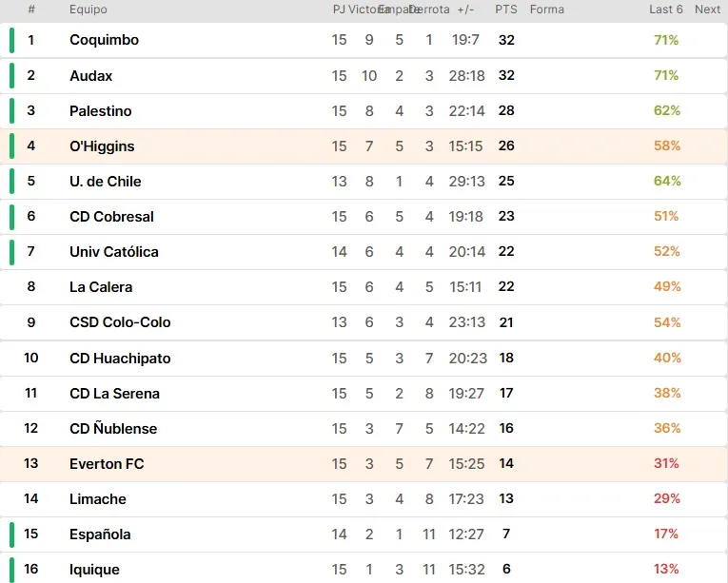Sort table by PTS column header

pyautogui.click(x=505, y=10)
